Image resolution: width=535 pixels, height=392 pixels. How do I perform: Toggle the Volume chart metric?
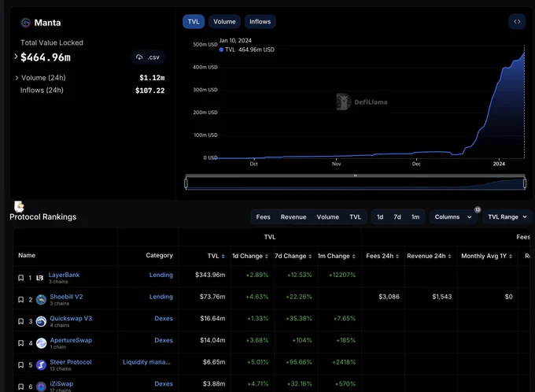click(x=224, y=21)
